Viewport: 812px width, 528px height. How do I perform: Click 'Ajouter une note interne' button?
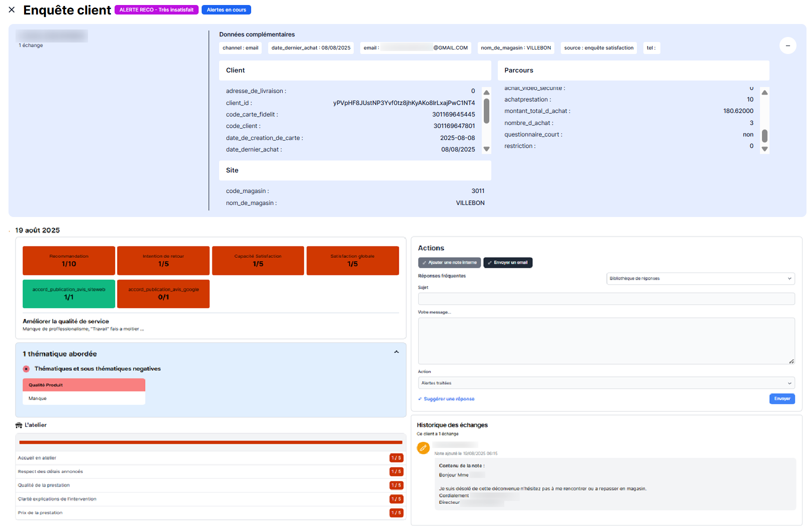click(449, 262)
